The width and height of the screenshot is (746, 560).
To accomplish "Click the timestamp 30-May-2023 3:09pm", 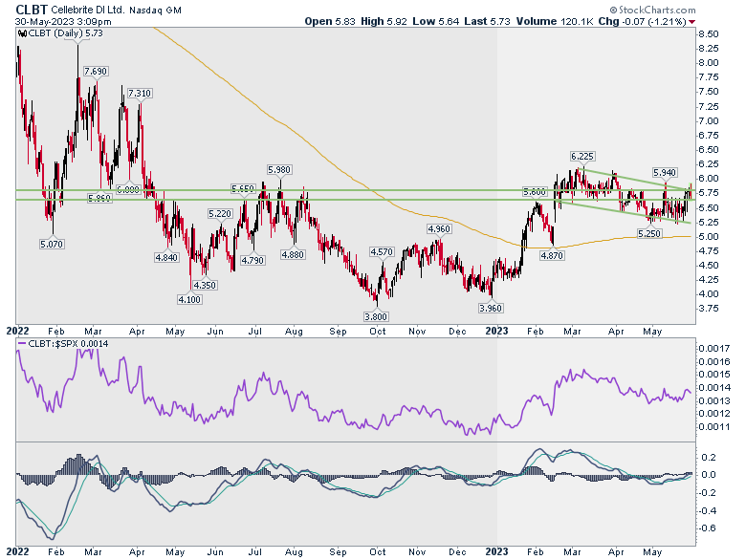I will pos(63,22).
